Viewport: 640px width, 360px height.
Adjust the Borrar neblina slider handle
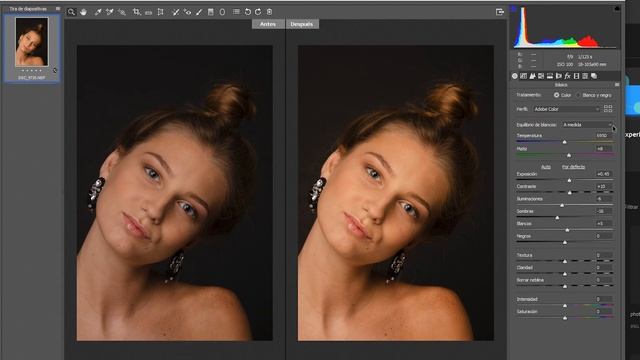[x=565, y=286]
